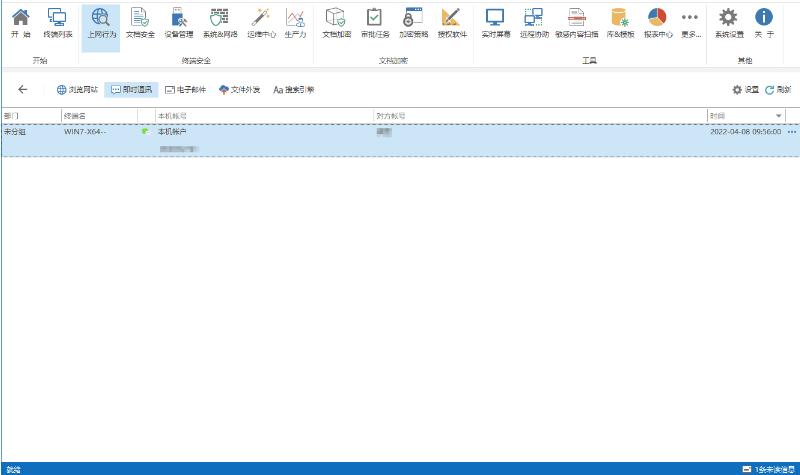
Task: Click the 设置 settings button
Action: click(x=746, y=90)
